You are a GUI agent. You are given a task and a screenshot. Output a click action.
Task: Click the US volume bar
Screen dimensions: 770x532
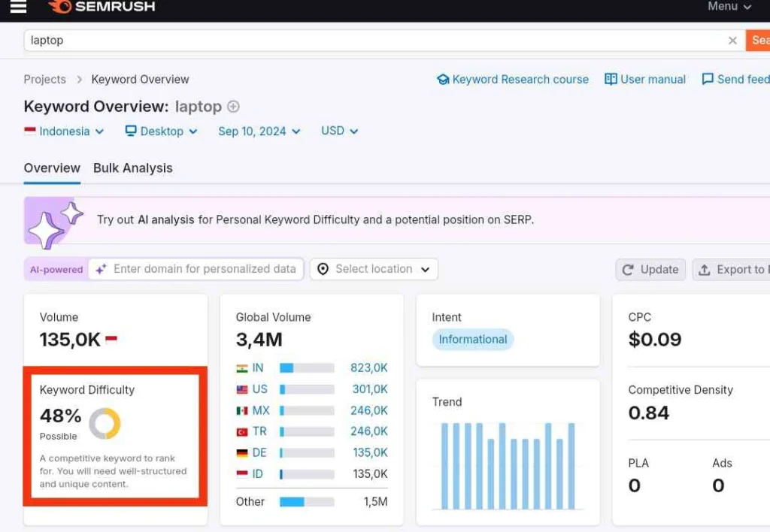pos(307,390)
